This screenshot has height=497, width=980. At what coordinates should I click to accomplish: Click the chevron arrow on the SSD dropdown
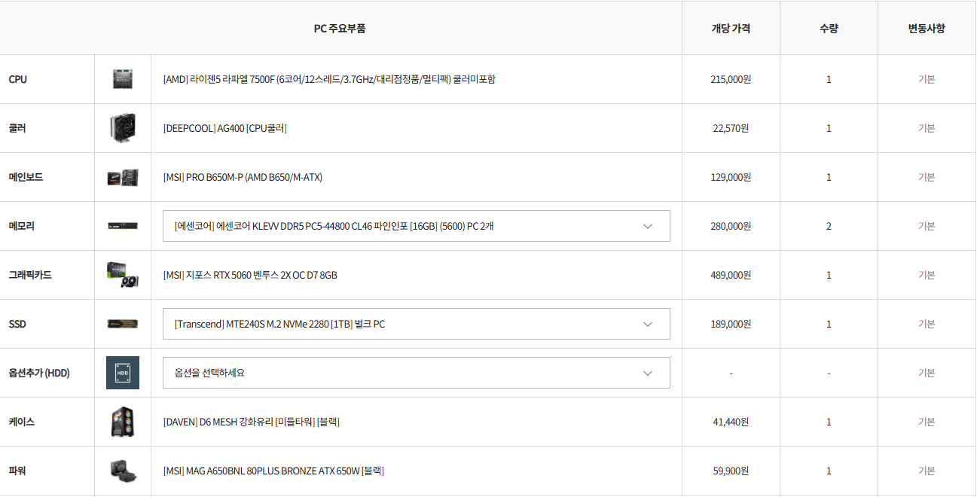click(x=648, y=324)
